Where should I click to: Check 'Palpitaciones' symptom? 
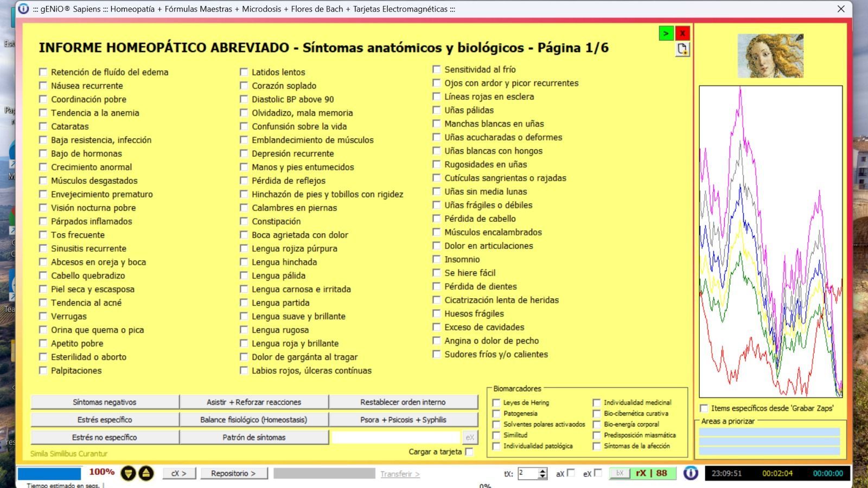pyautogui.click(x=43, y=370)
